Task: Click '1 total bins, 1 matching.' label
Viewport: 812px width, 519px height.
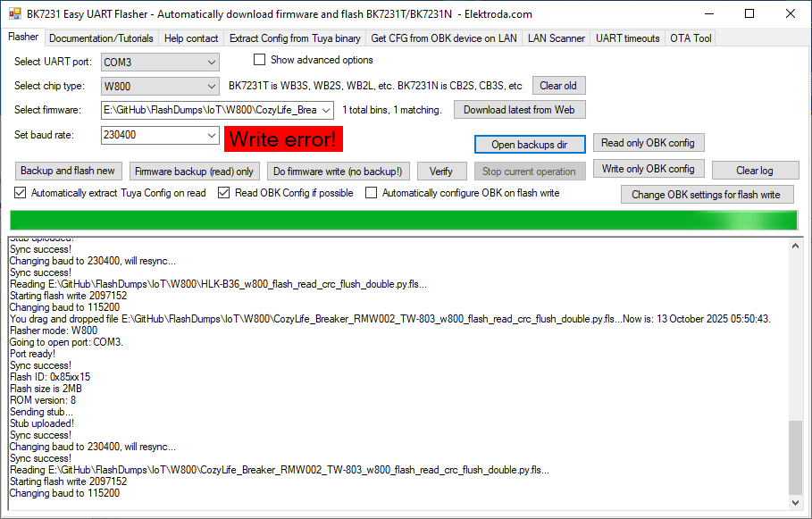Action: pyautogui.click(x=392, y=110)
